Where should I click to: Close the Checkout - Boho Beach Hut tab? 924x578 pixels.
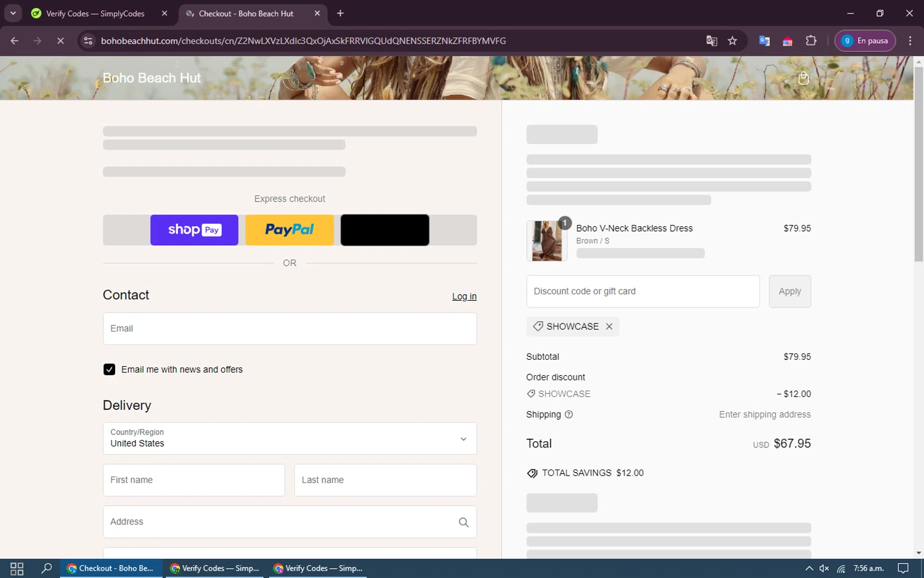click(x=317, y=14)
